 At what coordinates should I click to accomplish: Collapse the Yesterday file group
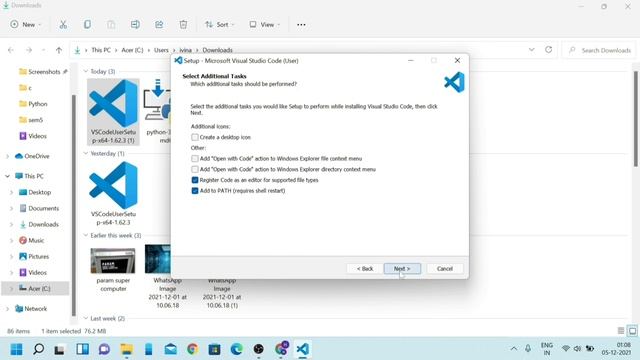[86, 153]
